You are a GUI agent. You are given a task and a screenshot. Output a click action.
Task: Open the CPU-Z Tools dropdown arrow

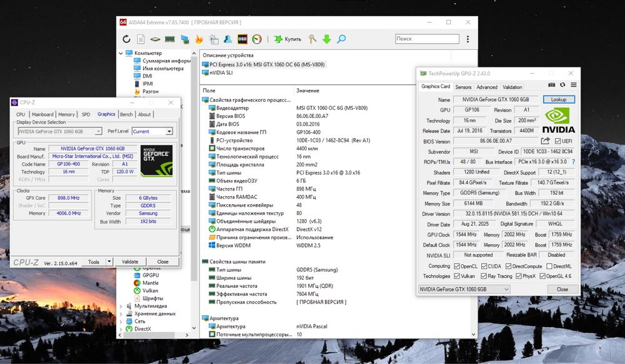[109, 262]
